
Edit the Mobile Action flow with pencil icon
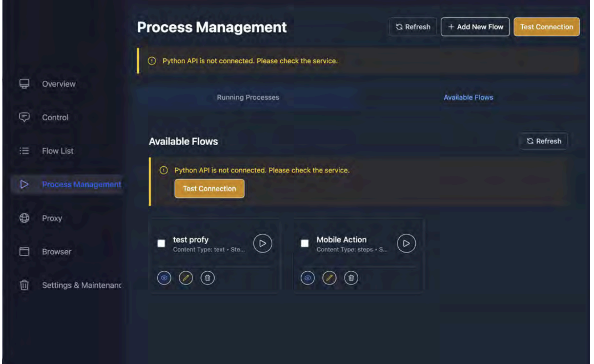click(329, 278)
